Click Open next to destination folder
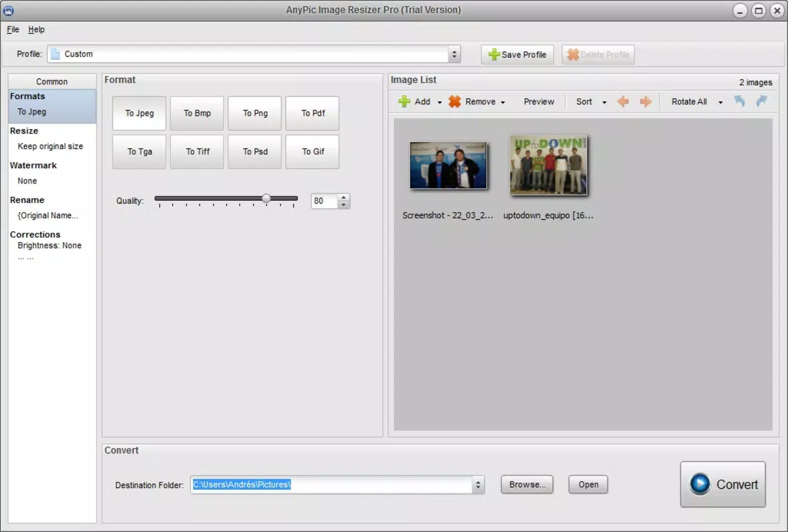This screenshot has height=532, width=788. click(x=588, y=485)
